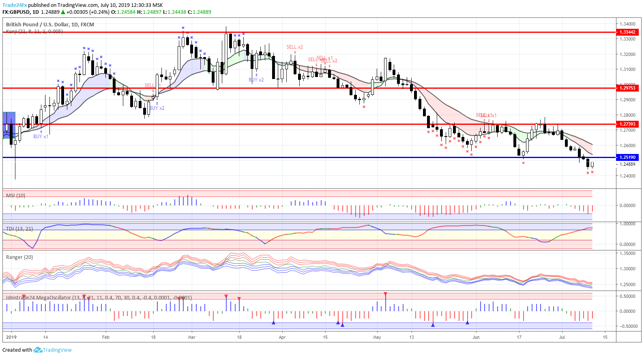Viewport: 644px width, 357px height.
Task: Click the first red triangle in MegaOscillator
Action: 24,296
